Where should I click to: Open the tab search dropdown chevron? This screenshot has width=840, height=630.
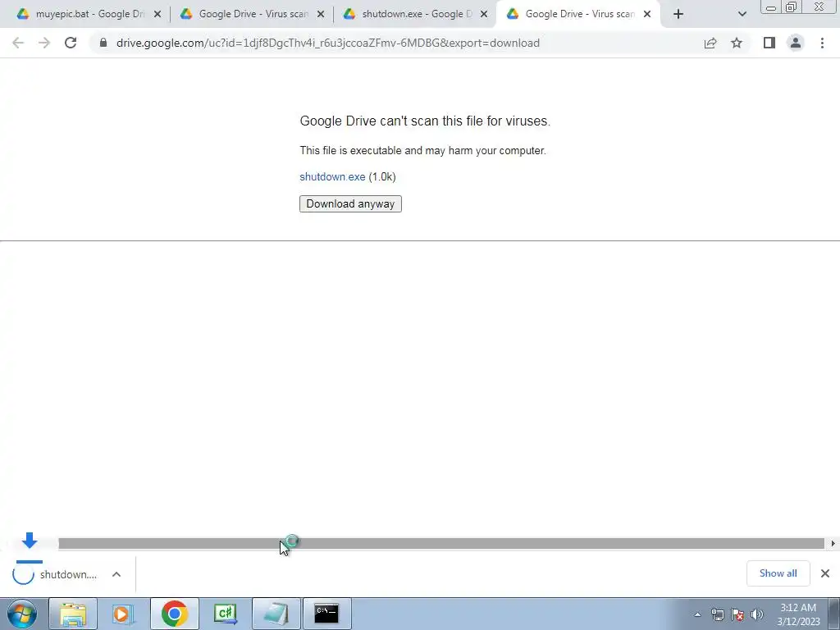[x=742, y=15]
